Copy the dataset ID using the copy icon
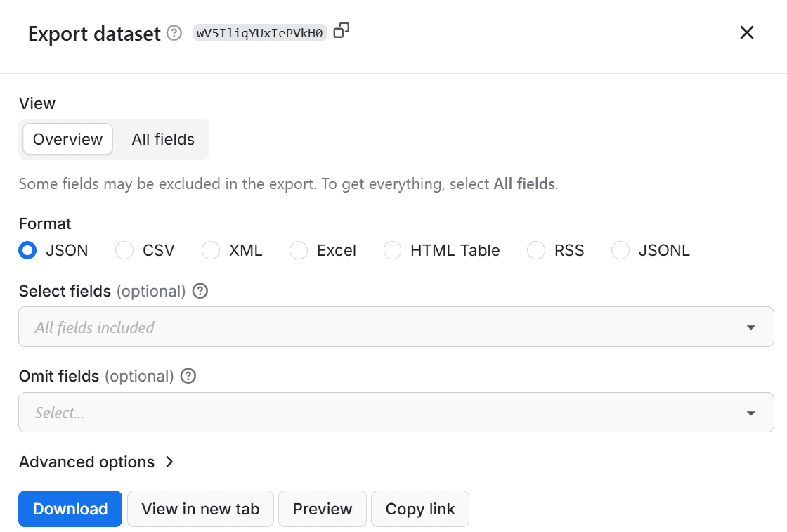The width and height of the screenshot is (787, 532). click(x=342, y=30)
